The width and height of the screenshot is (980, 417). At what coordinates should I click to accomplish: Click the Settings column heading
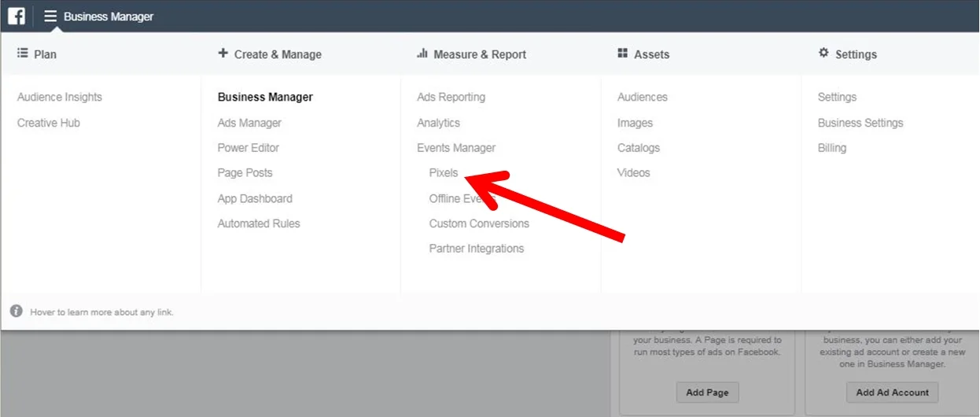click(x=856, y=54)
